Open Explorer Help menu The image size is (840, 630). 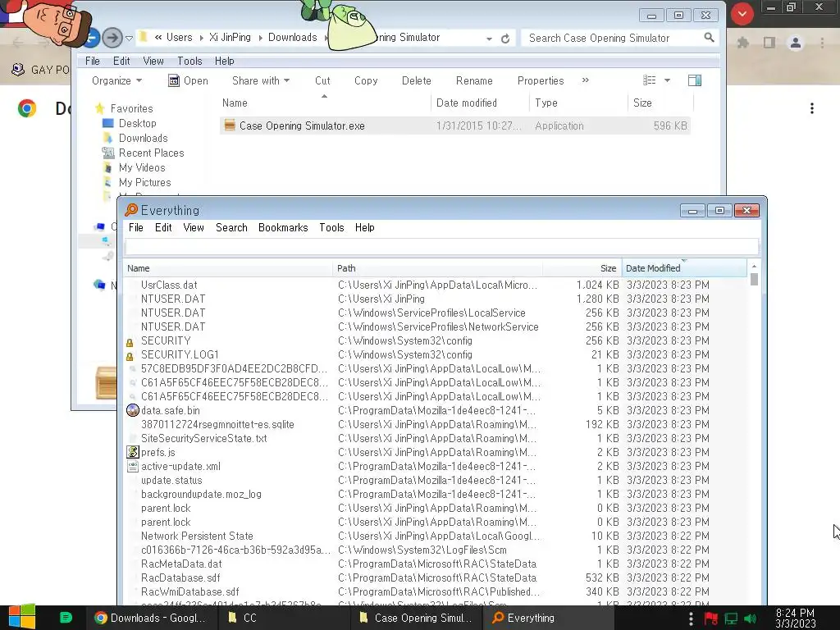(x=225, y=61)
